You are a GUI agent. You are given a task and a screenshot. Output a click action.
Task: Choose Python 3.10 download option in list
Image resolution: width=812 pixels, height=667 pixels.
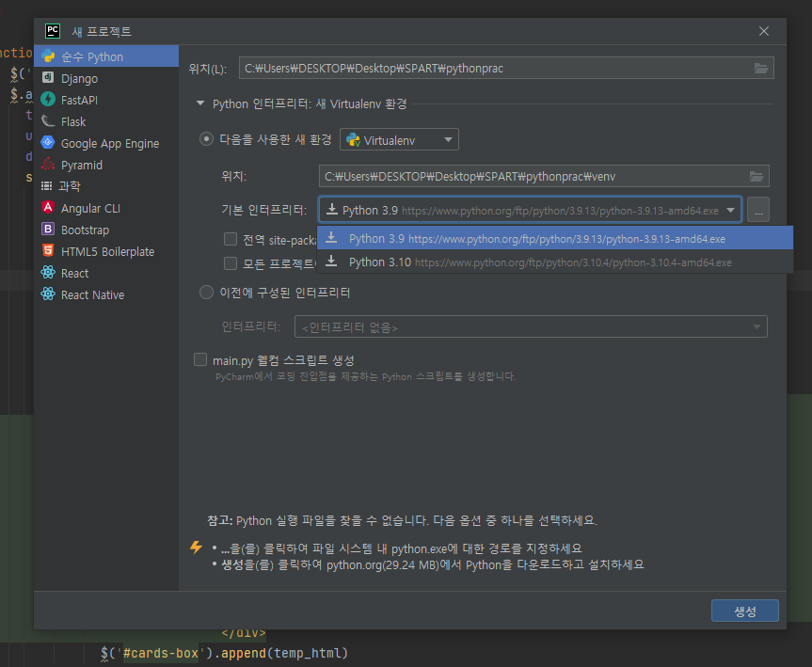[x=555, y=262]
